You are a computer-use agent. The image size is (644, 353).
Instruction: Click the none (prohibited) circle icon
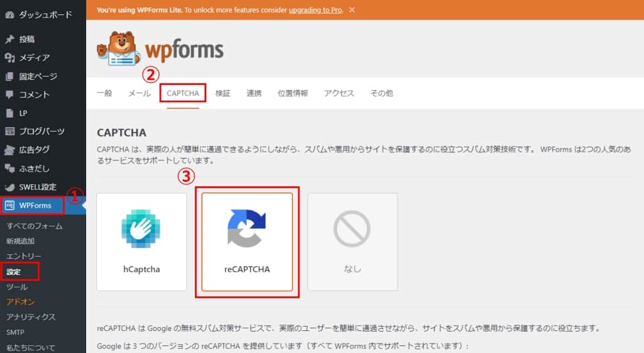[352, 228]
